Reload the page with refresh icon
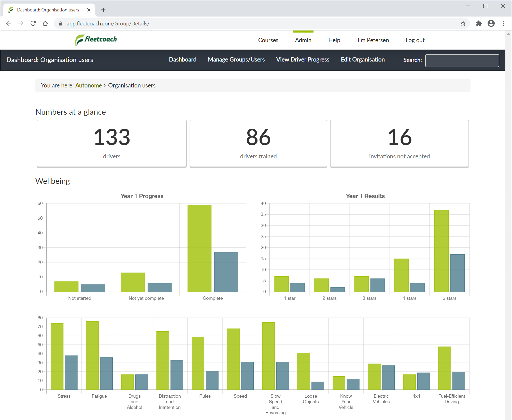512x420 pixels. click(33, 23)
